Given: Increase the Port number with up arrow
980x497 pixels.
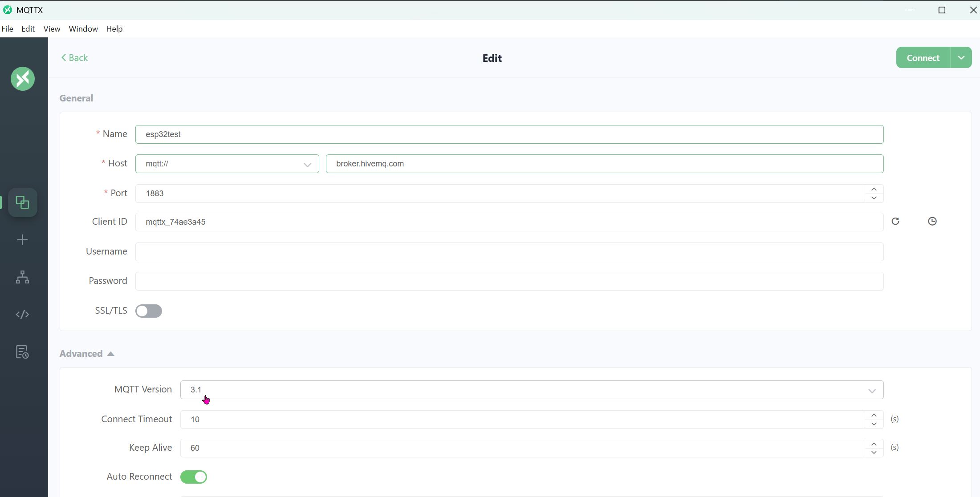Looking at the screenshot, I should coord(874,189).
